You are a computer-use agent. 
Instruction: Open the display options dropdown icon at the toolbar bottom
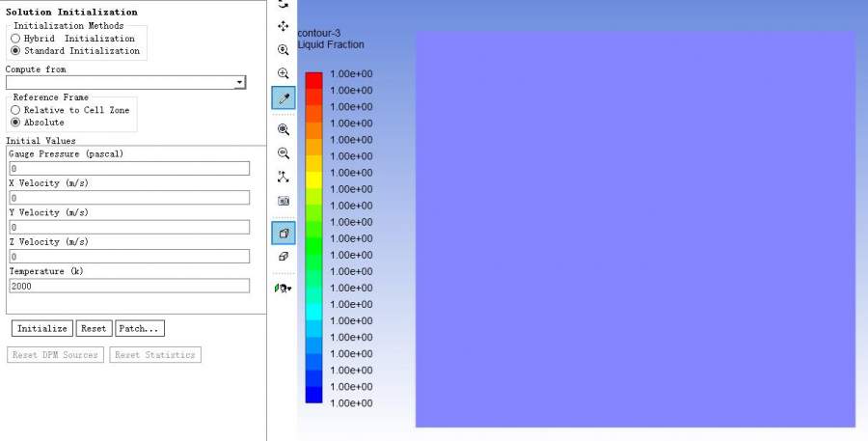pyautogui.click(x=284, y=289)
